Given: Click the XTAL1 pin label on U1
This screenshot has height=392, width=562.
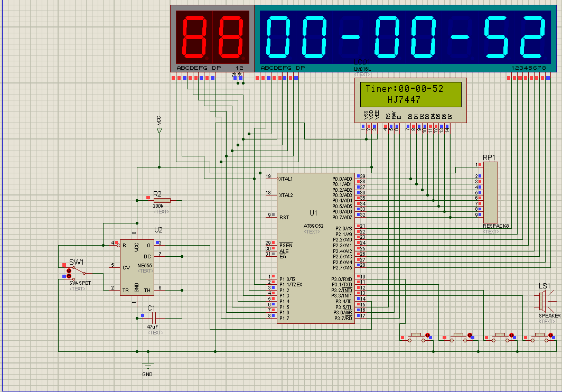Looking at the screenshot, I should point(286,179).
